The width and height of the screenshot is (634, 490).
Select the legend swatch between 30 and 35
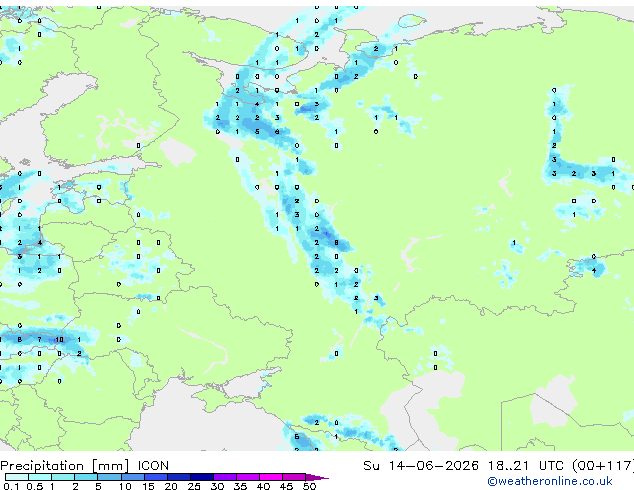click(x=225, y=477)
